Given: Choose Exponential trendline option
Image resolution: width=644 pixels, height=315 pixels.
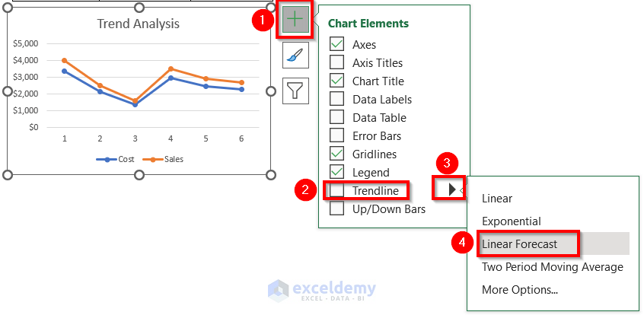Looking at the screenshot, I should tap(512, 221).
